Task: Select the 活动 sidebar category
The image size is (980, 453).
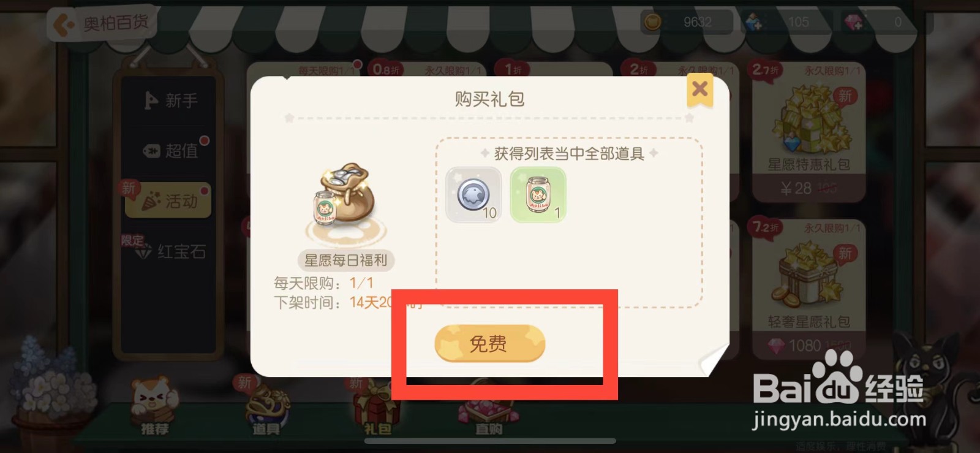Action: pyautogui.click(x=168, y=200)
